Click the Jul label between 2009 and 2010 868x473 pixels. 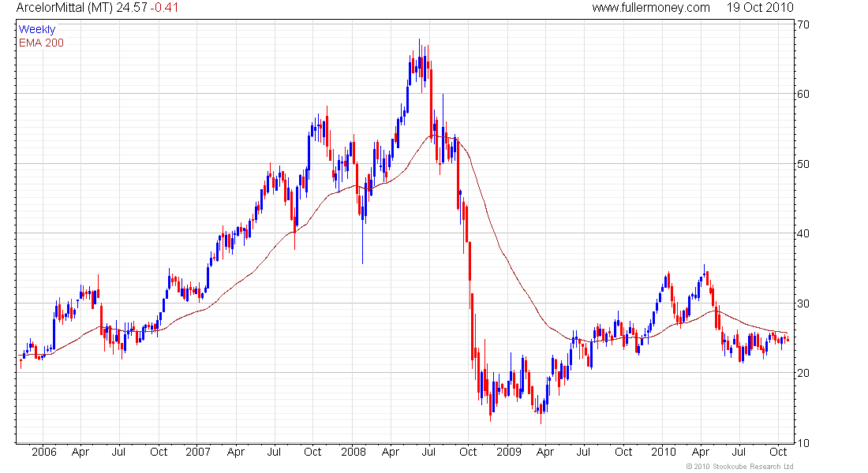click(583, 452)
